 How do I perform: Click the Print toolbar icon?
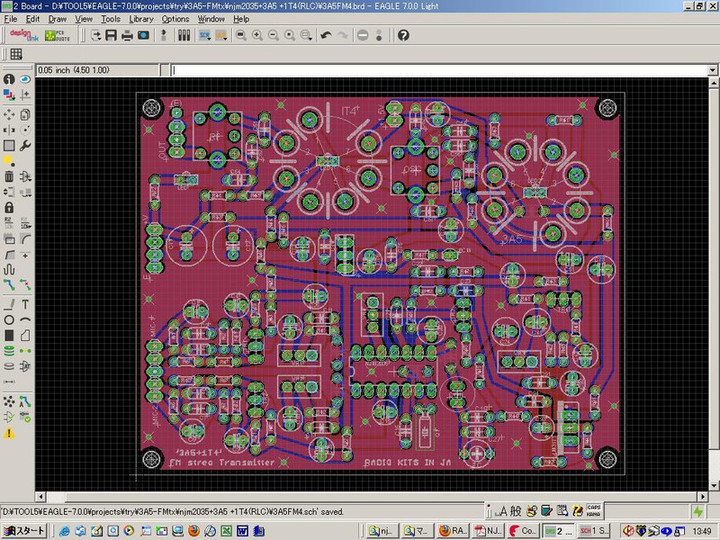coord(127,35)
